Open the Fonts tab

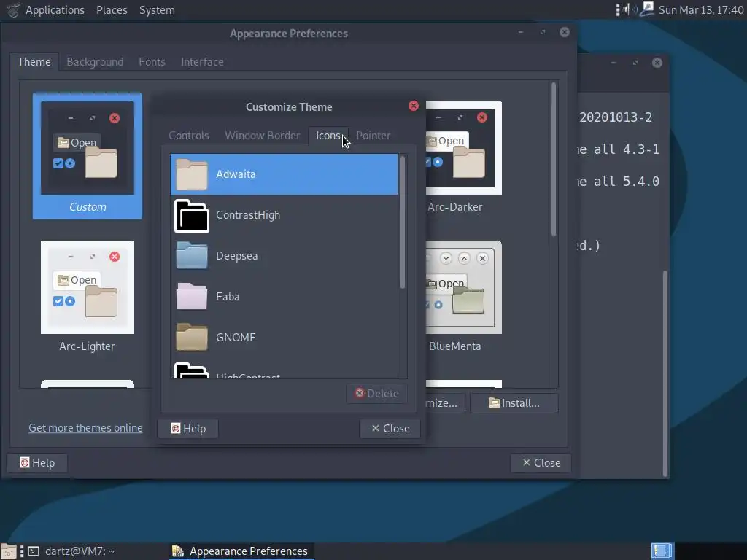[152, 62]
